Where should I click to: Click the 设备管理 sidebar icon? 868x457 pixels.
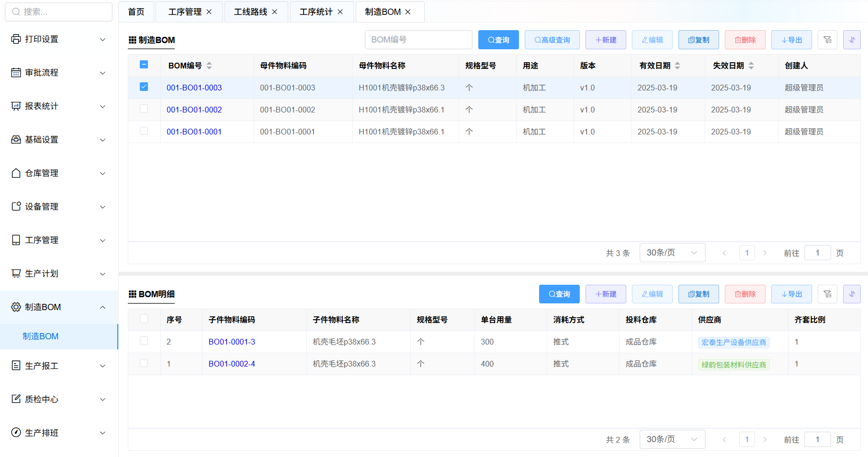16,207
